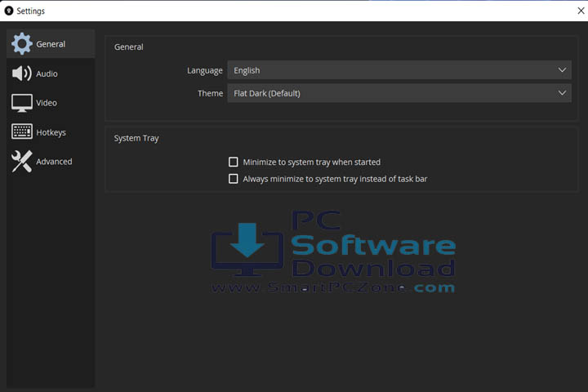Click 'Minimize to system tray when started' text
Viewport: 588px width, 392px height.
tap(312, 162)
